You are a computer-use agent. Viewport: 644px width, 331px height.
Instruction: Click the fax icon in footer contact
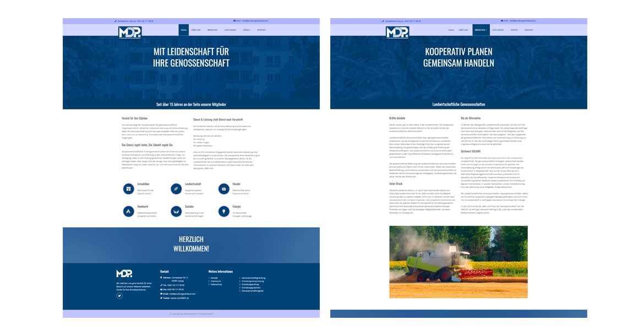coord(161,289)
